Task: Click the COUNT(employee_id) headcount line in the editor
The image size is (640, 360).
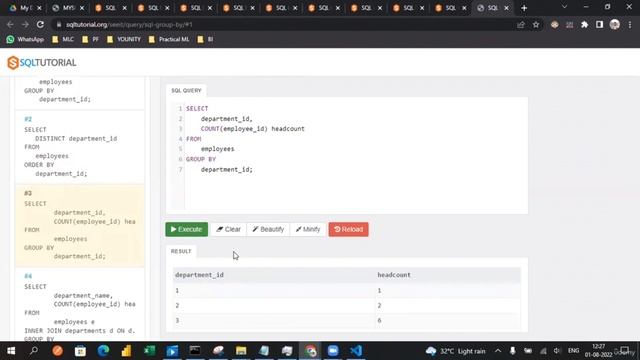Action: [x=253, y=129]
